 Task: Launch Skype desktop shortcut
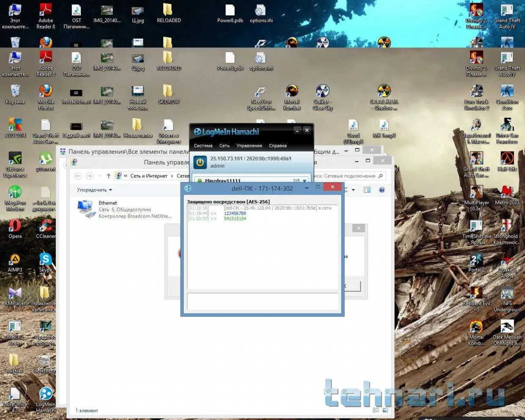click(46, 262)
